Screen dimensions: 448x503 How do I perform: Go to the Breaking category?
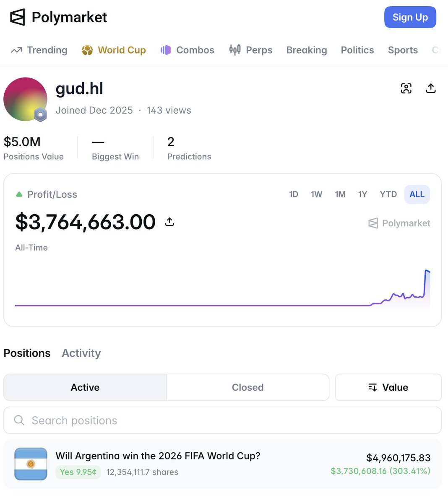coord(307,50)
